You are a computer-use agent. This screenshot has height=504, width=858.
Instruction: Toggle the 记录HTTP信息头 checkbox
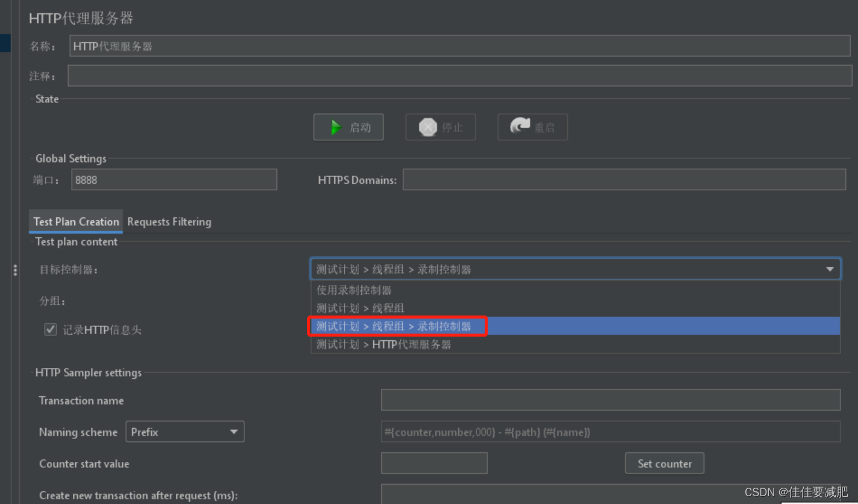pos(51,329)
